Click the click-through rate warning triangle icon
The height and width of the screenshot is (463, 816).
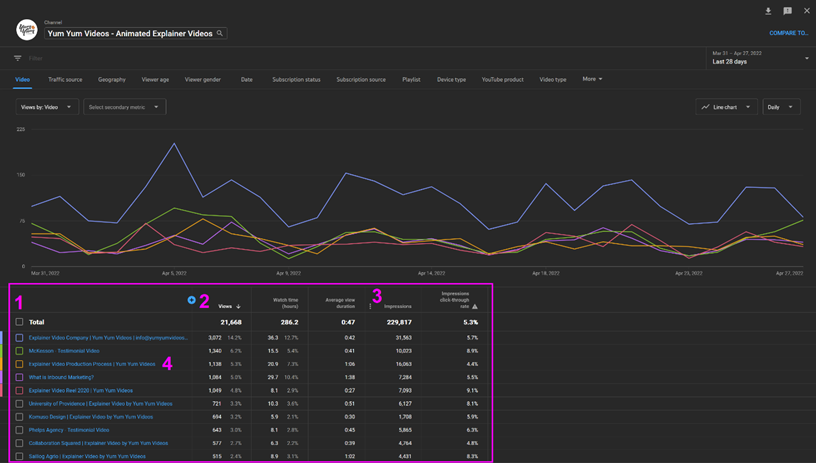coord(475,307)
